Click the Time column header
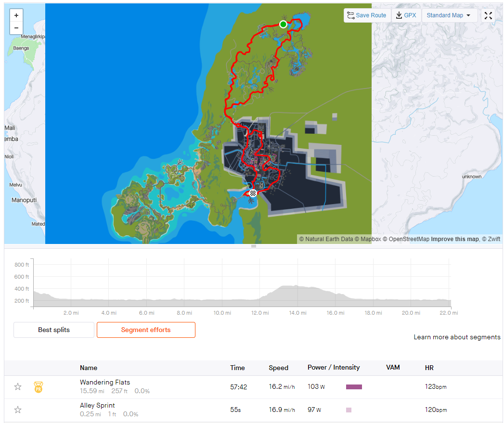Screen dimensions: 504x423 237,368
